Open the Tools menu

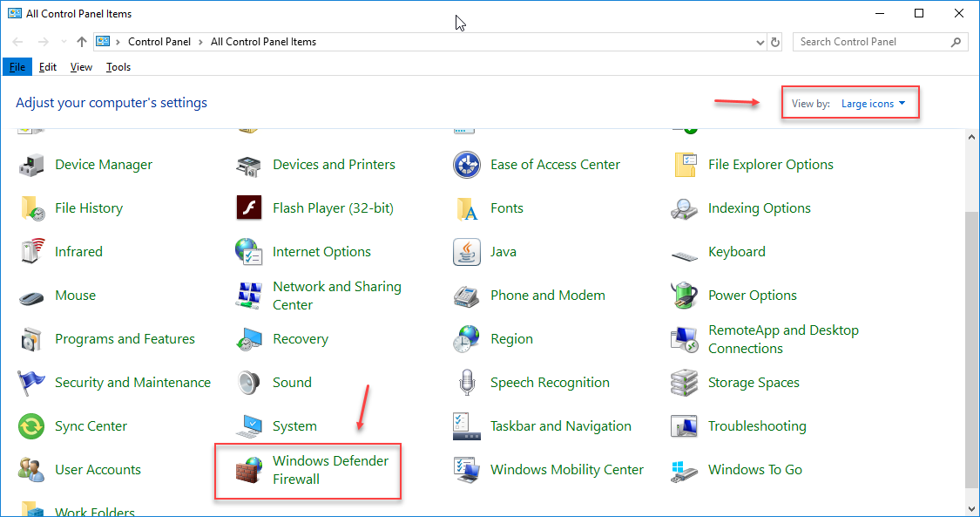point(118,67)
